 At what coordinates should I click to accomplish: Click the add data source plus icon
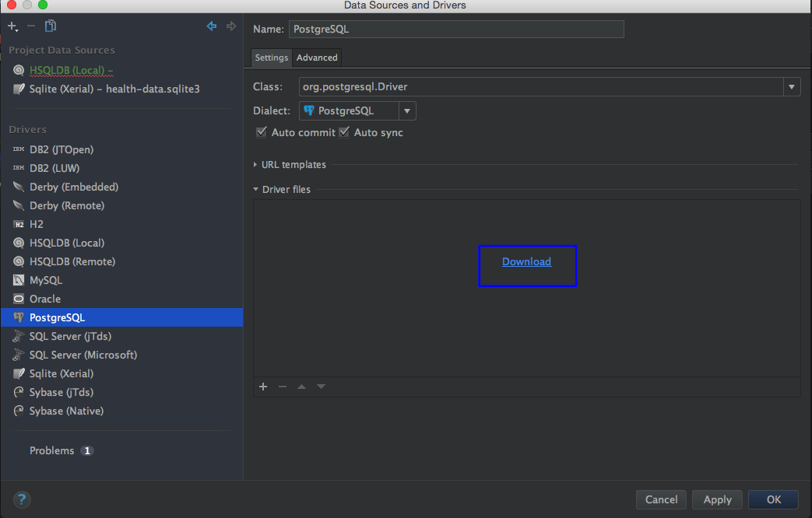tap(12, 26)
